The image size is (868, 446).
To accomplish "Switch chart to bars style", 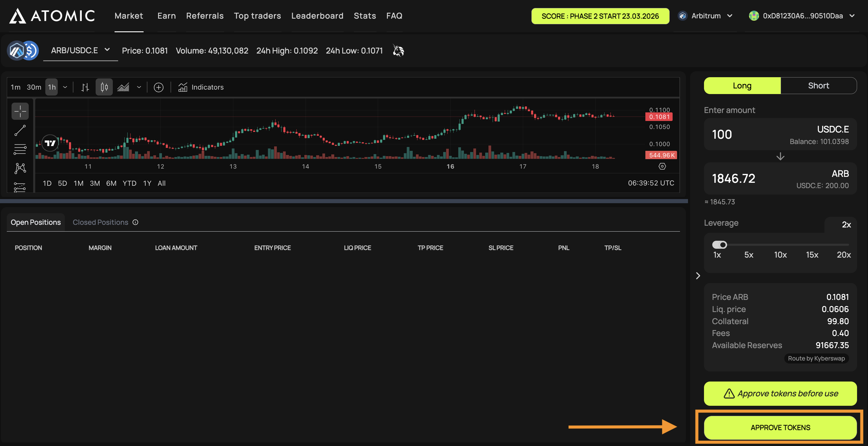I will (85, 87).
